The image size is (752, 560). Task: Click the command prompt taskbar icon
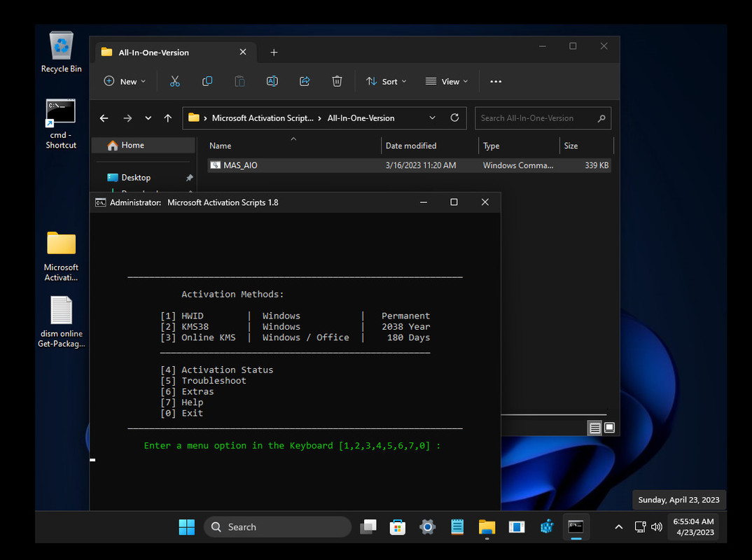[576, 527]
